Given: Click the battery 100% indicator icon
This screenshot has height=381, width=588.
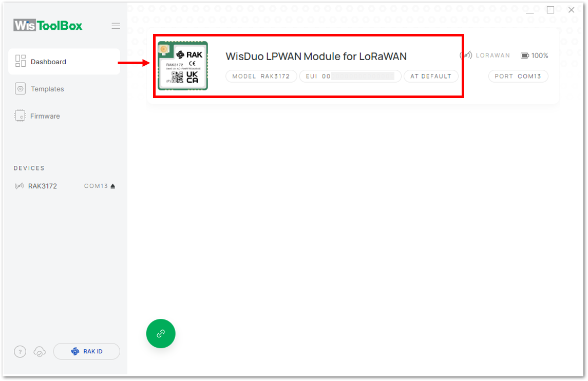Looking at the screenshot, I should click(x=525, y=55).
